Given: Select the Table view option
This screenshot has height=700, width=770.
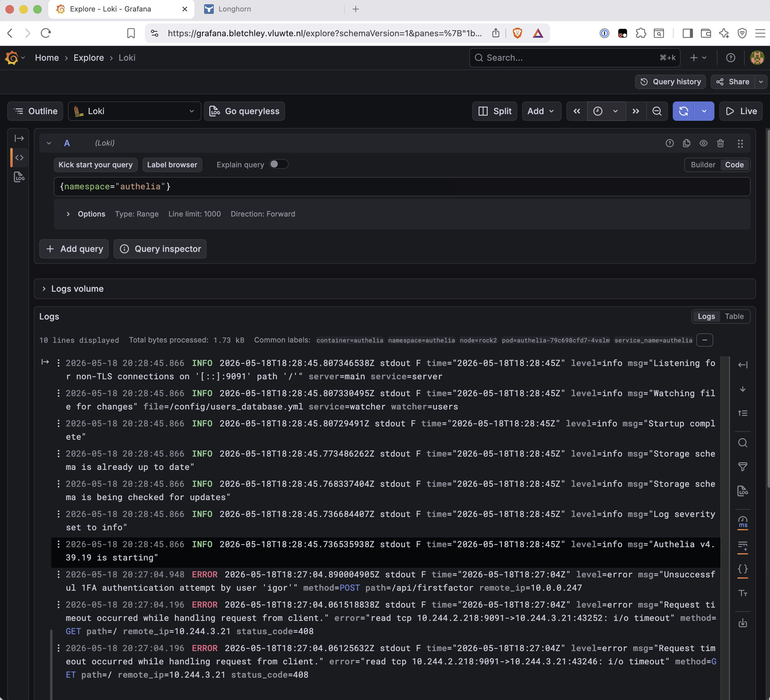Looking at the screenshot, I should point(734,316).
